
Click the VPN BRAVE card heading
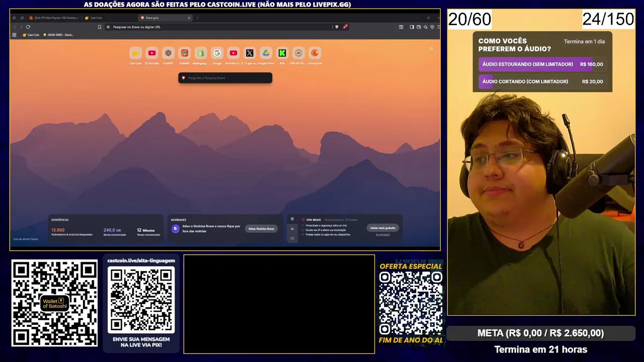tap(313, 220)
